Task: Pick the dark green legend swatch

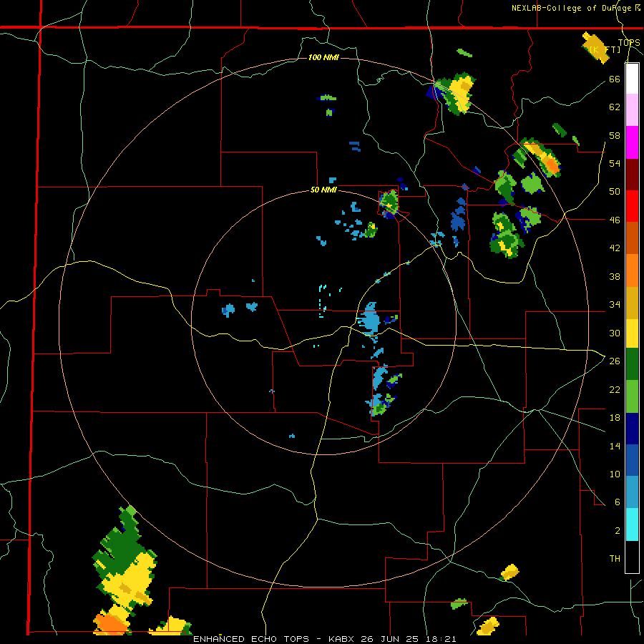Action: tap(632, 364)
